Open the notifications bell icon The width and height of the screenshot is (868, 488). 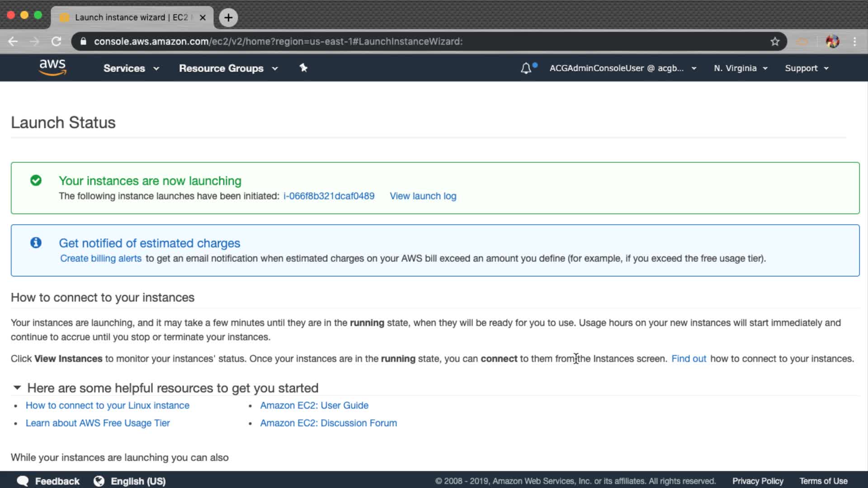526,68
